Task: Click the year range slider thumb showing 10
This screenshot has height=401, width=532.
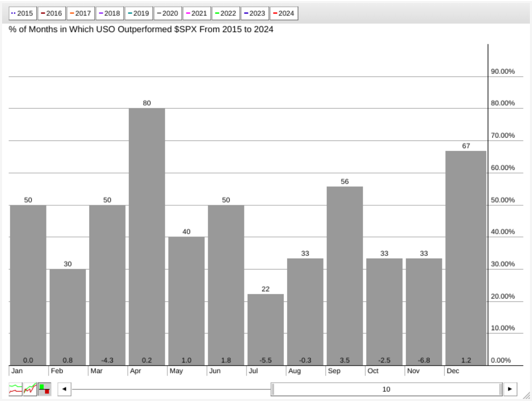Action: 386,389
